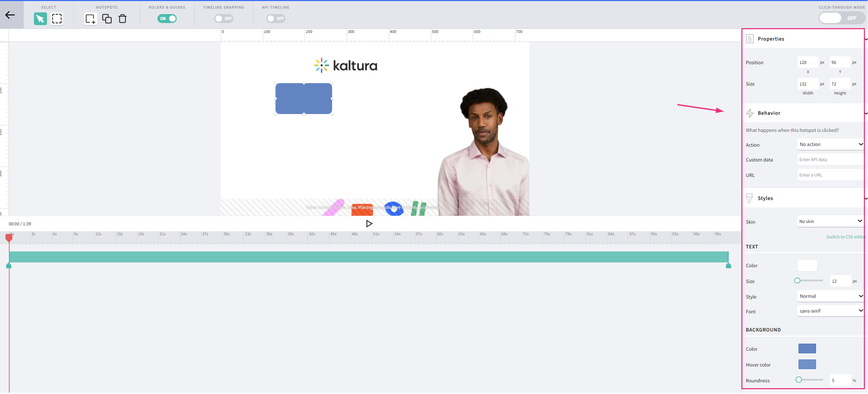Click the back arrow icon
868x394 pixels.
click(10, 15)
